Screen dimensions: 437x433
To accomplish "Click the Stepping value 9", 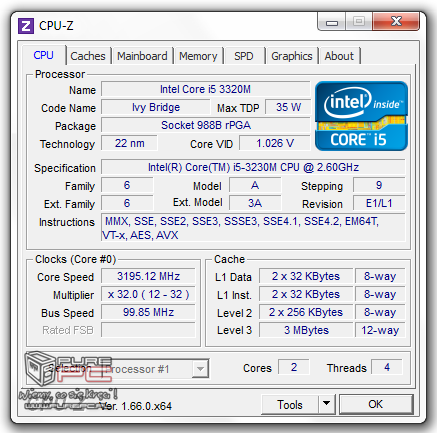I will coord(379,185).
